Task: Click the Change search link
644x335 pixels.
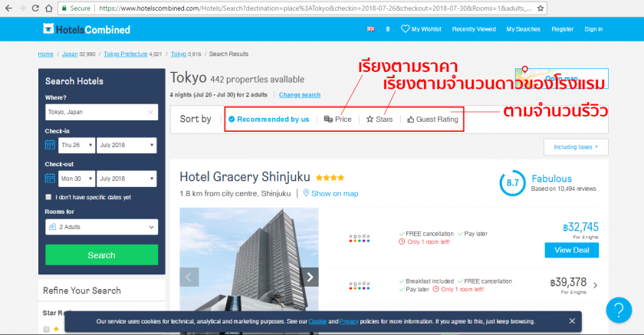Action: (x=300, y=95)
